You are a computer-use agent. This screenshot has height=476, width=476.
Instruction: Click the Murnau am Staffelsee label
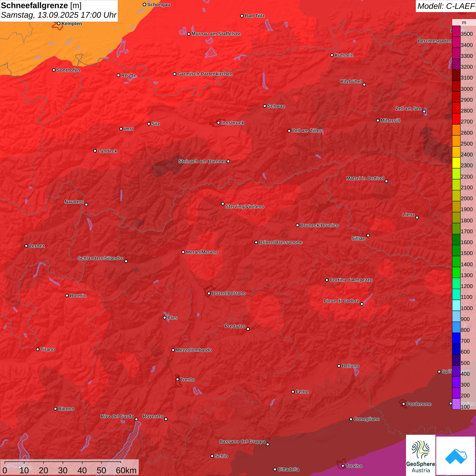click(x=216, y=34)
